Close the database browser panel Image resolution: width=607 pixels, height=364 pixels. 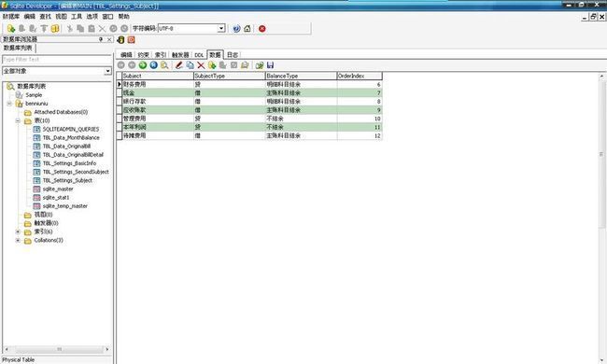[109, 39]
